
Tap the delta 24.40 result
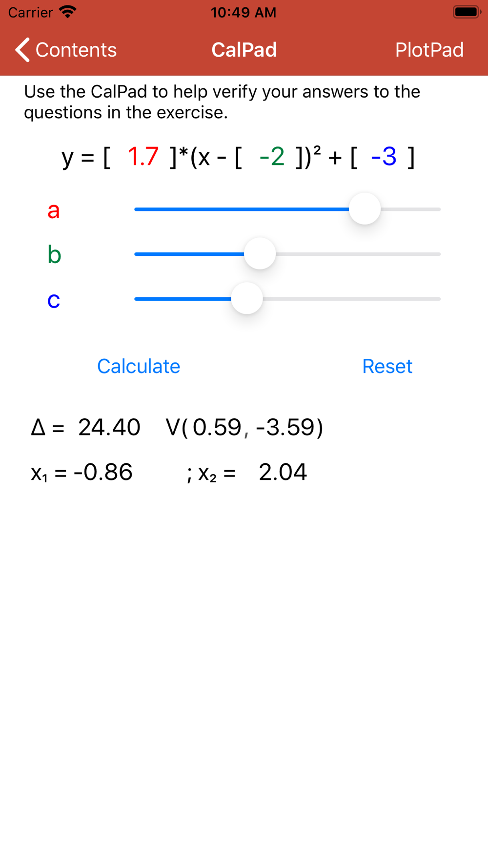[x=85, y=427]
